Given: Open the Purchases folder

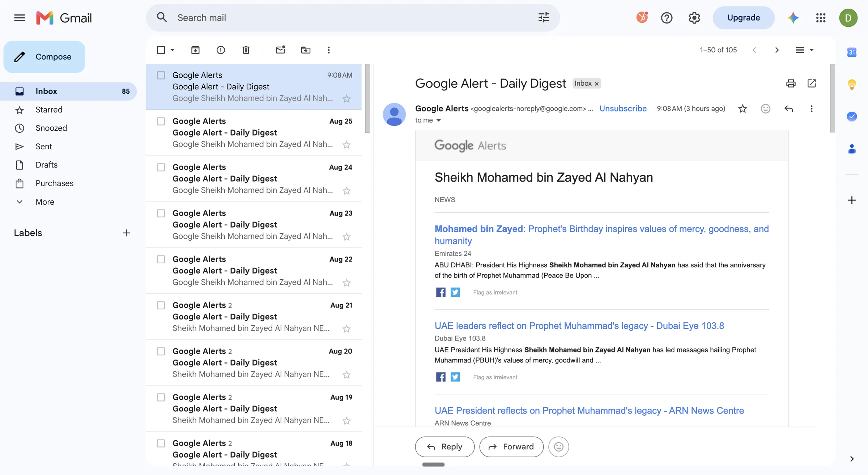Looking at the screenshot, I should [69, 183].
